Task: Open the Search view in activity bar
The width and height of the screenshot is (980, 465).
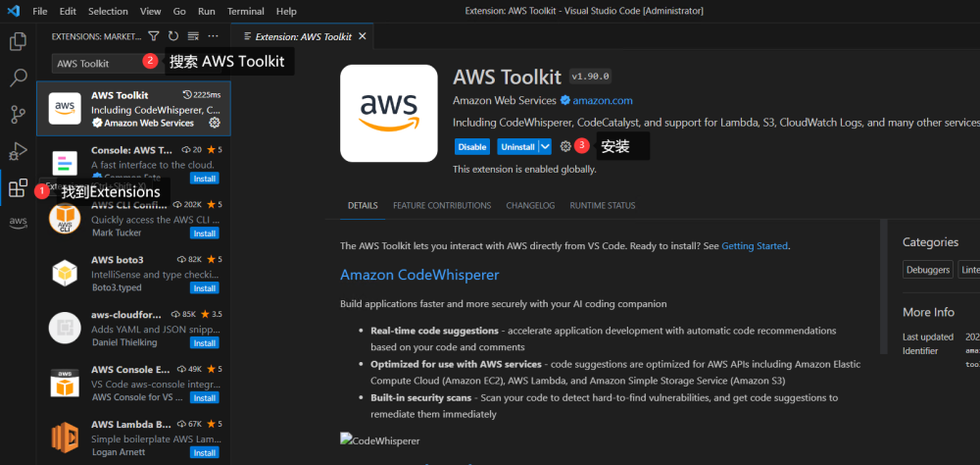Action: coord(18,78)
